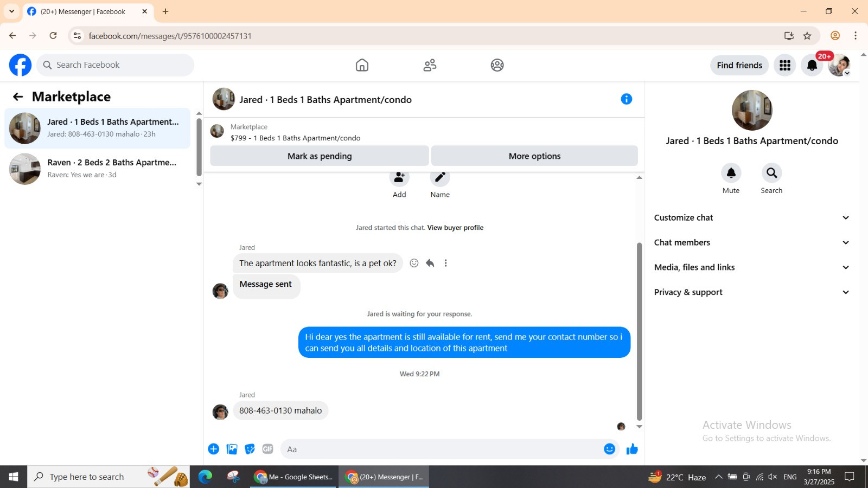Image resolution: width=868 pixels, height=488 pixels.
Task: Click the volume muted tray icon
Action: coord(773,477)
